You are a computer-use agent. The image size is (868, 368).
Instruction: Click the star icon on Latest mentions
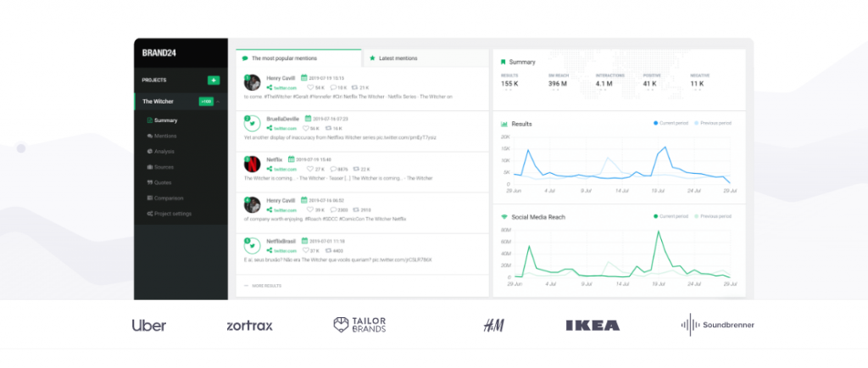point(373,58)
